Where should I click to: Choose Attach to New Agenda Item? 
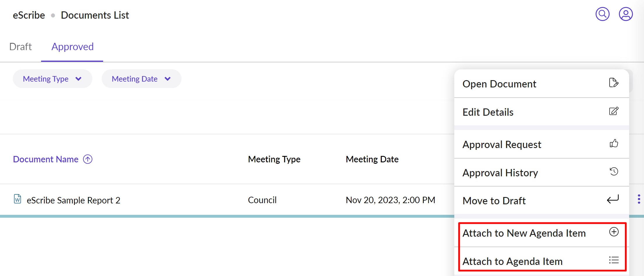[524, 233]
